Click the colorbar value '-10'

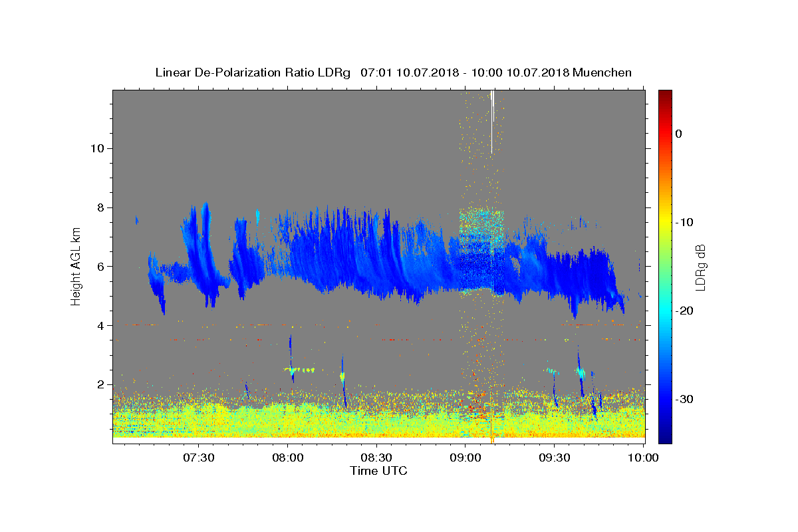(684, 222)
